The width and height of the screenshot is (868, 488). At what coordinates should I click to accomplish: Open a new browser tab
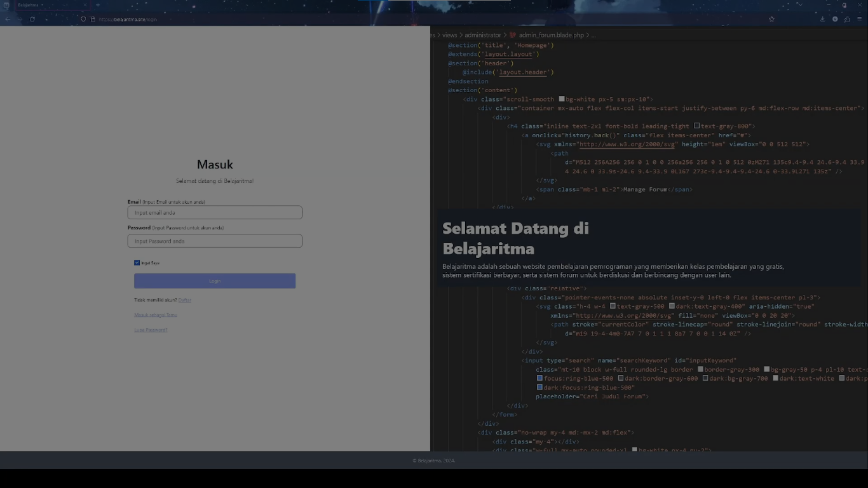pyautogui.click(x=97, y=5)
